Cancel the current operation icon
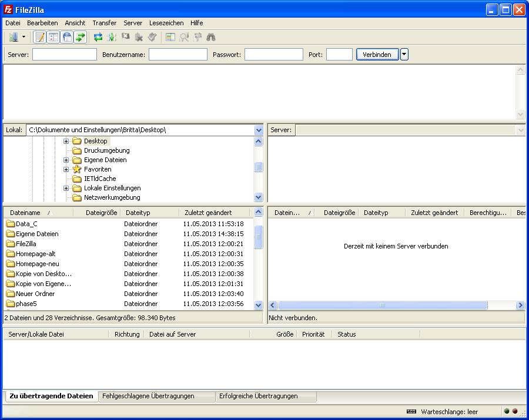The height and width of the screenshot is (420, 529). (125, 36)
